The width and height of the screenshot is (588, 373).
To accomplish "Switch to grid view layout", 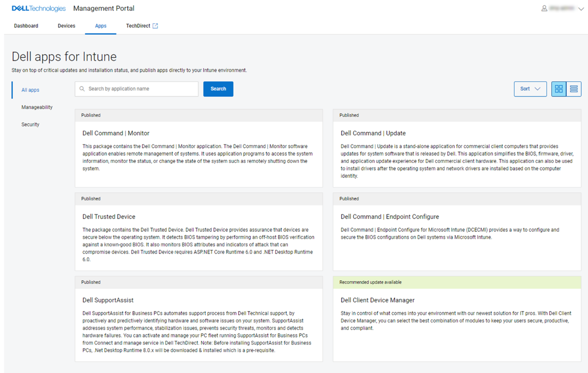I will tap(559, 89).
